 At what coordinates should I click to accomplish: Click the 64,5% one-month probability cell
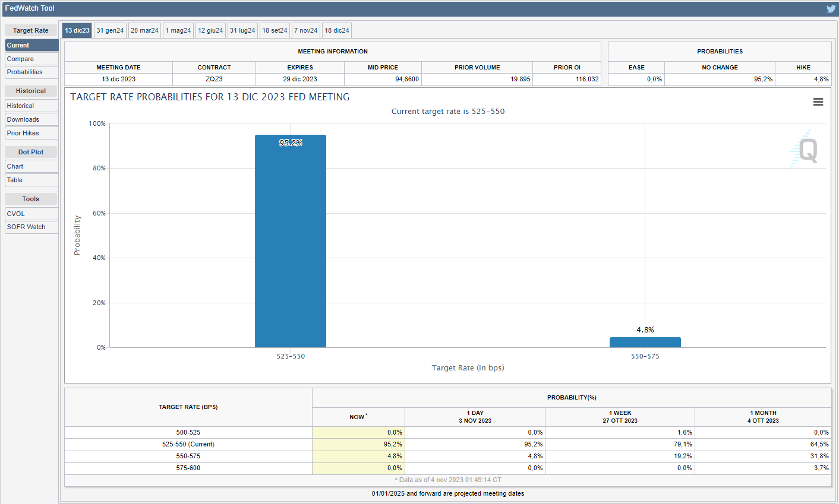coord(763,444)
